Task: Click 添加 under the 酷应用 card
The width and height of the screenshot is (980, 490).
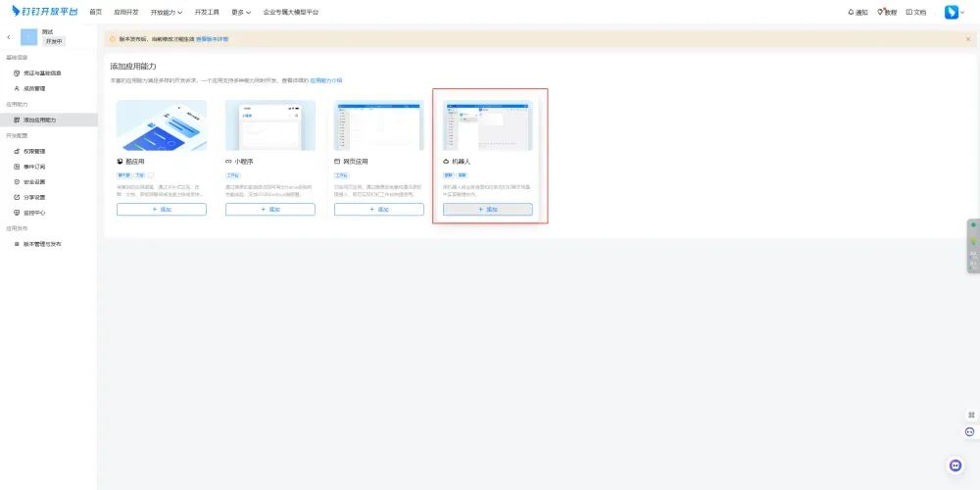Action: coord(162,210)
